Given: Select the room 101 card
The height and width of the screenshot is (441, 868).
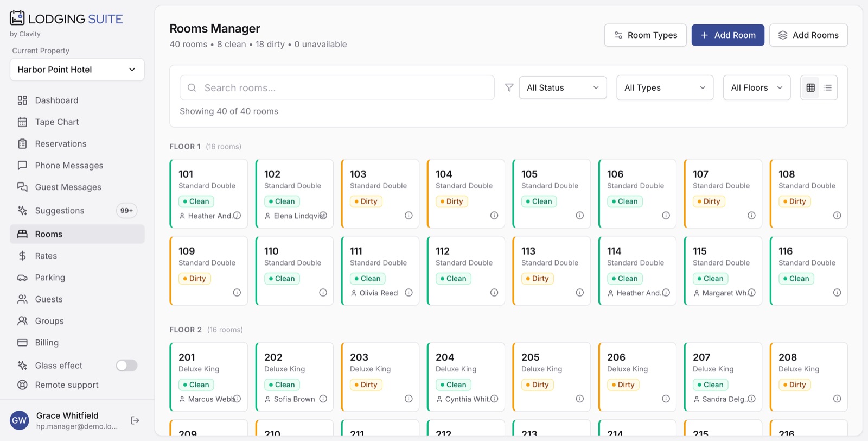Looking at the screenshot, I should (x=209, y=193).
